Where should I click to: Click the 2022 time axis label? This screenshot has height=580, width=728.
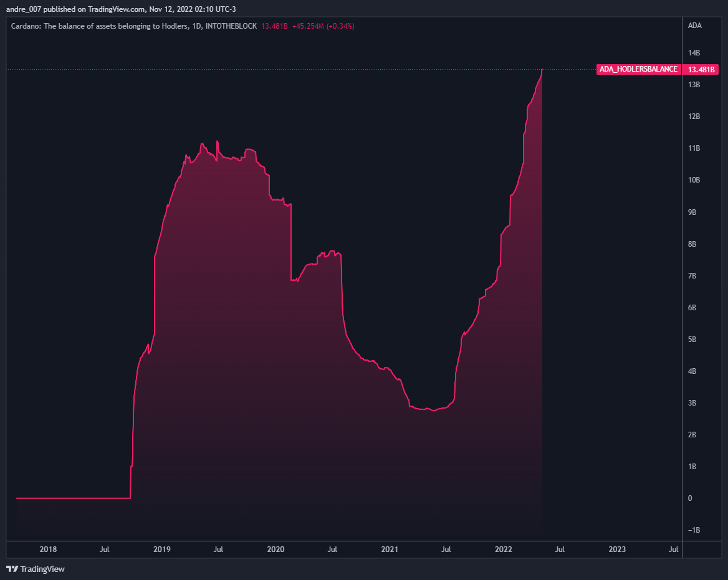pos(503,549)
